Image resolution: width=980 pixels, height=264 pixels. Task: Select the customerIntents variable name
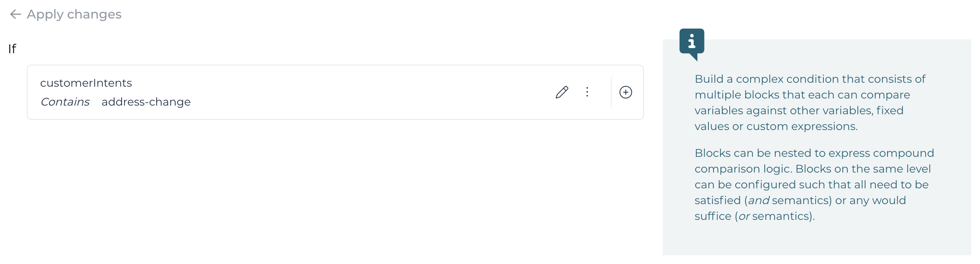pyautogui.click(x=86, y=83)
